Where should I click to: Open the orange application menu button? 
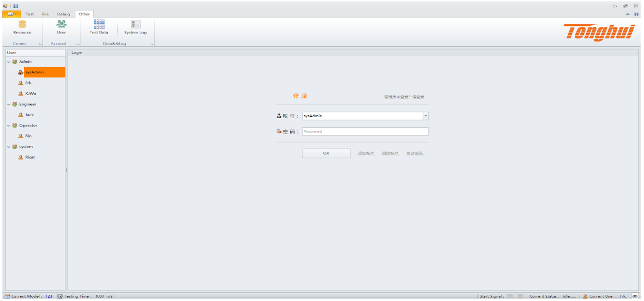(12, 14)
